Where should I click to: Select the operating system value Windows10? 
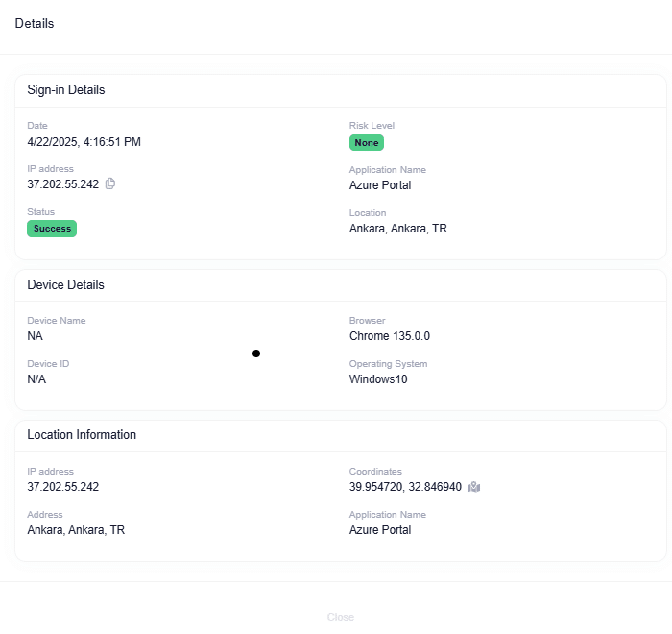pyautogui.click(x=377, y=379)
